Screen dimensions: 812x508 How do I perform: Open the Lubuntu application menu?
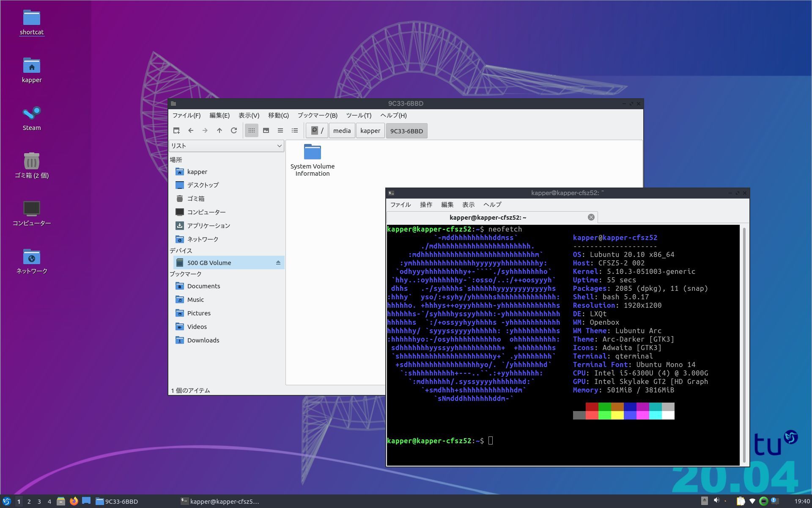point(6,501)
